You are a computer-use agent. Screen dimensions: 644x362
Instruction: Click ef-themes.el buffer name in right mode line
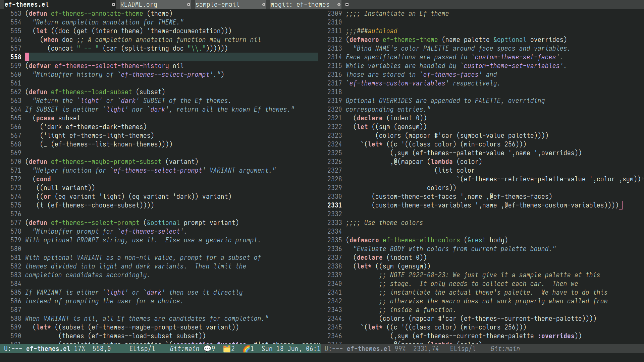(369, 349)
